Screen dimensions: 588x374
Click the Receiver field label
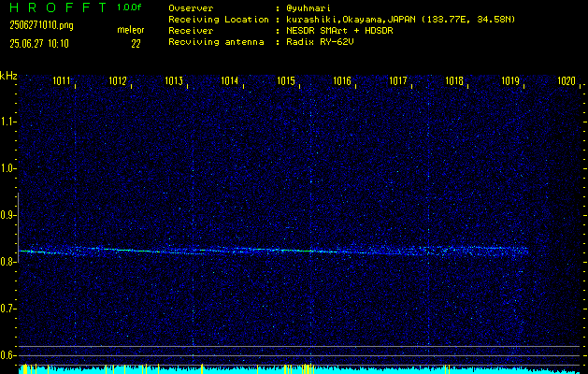tap(191, 31)
